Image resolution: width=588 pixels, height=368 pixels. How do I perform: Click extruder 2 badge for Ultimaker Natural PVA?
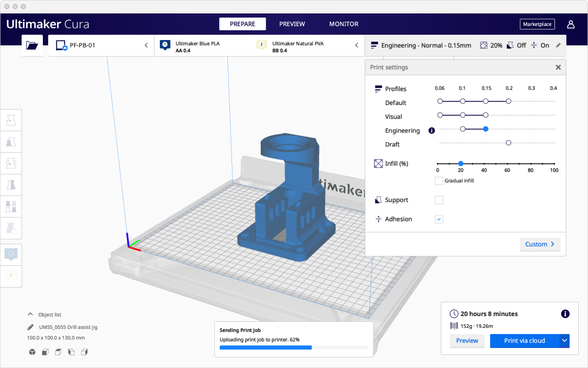point(262,45)
